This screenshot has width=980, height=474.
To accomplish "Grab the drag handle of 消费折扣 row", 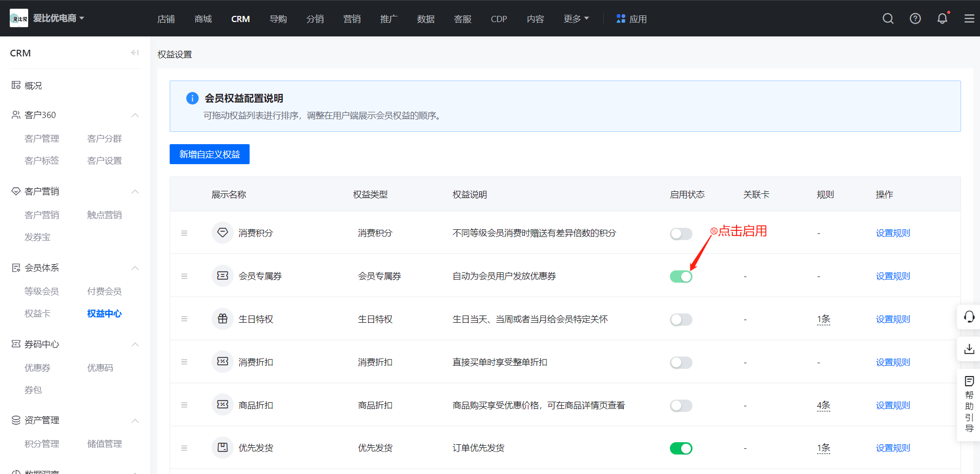I will [x=184, y=362].
